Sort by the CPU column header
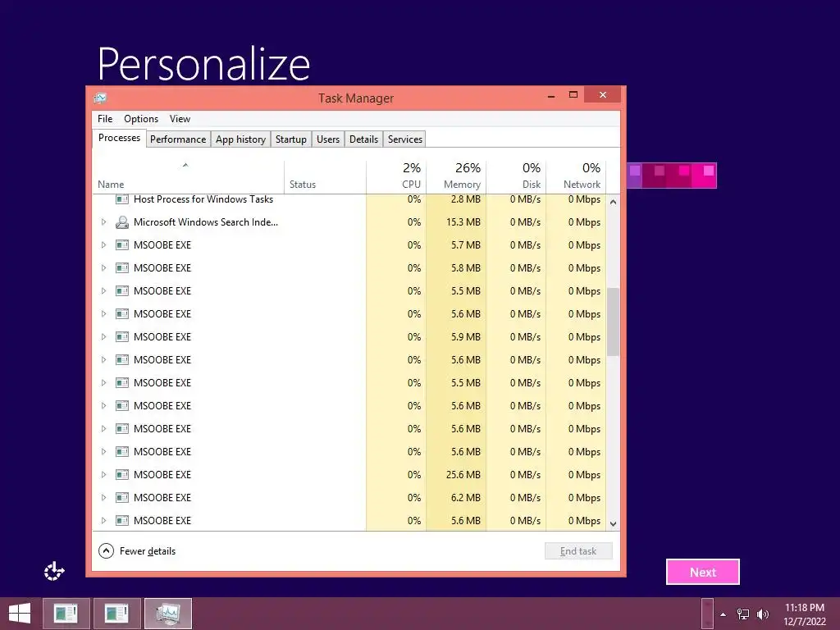The width and height of the screenshot is (840, 630). pos(396,177)
